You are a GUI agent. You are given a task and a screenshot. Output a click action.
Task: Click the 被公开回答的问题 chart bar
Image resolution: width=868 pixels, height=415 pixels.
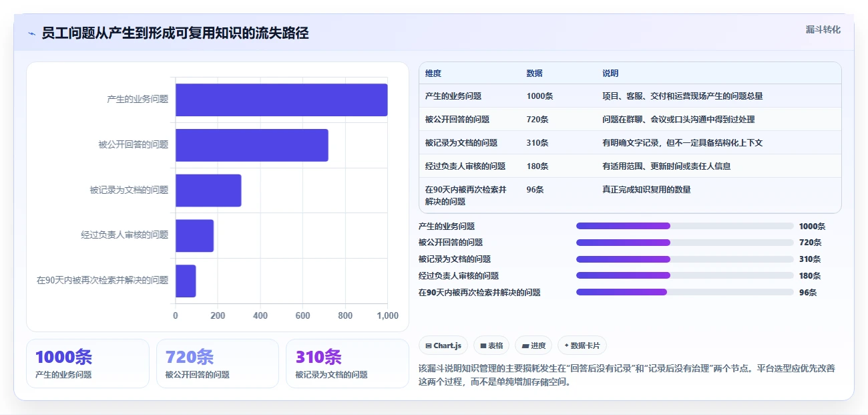click(252, 145)
